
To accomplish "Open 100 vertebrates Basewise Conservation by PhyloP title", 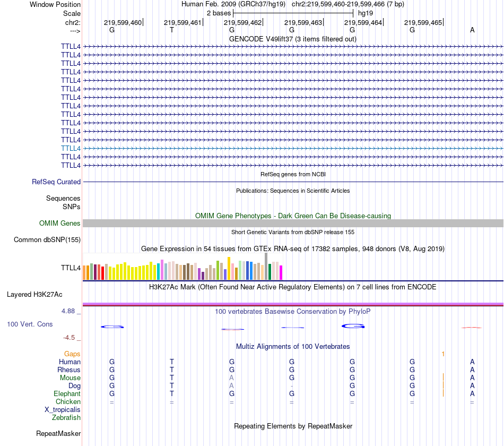I will (293, 312).
